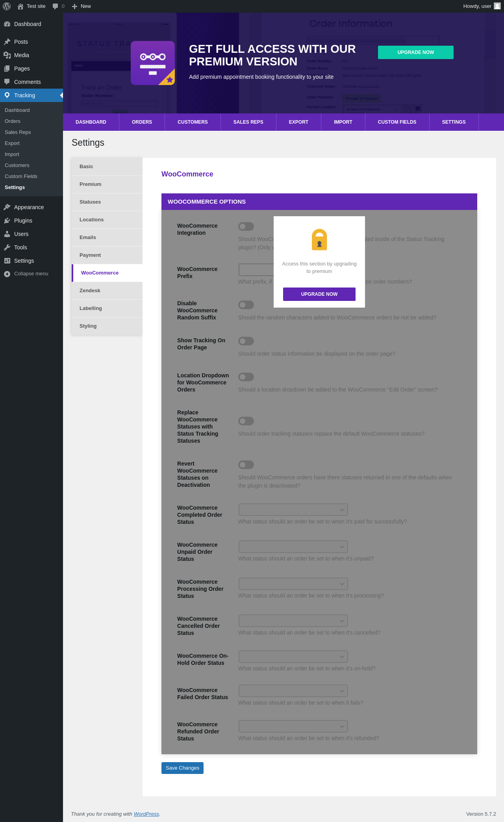The height and width of the screenshot is (822, 504).
Task: Click the padlock icon in upgrade popup
Action: pyautogui.click(x=319, y=239)
